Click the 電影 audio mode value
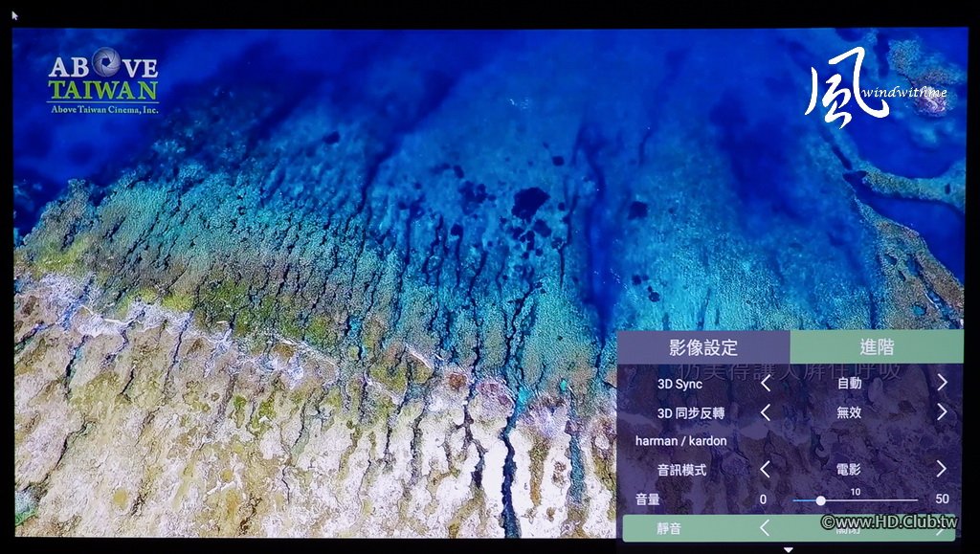Viewport: 980px width, 554px height. [x=848, y=469]
